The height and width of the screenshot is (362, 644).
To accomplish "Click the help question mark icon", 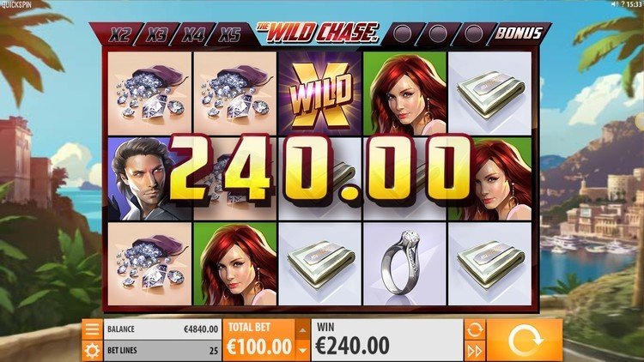I will pyautogui.click(x=623, y=4).
